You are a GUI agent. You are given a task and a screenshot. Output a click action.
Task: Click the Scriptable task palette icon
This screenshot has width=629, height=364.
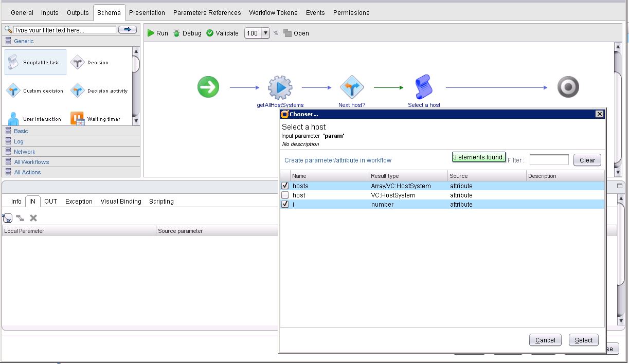click(13, 63)
